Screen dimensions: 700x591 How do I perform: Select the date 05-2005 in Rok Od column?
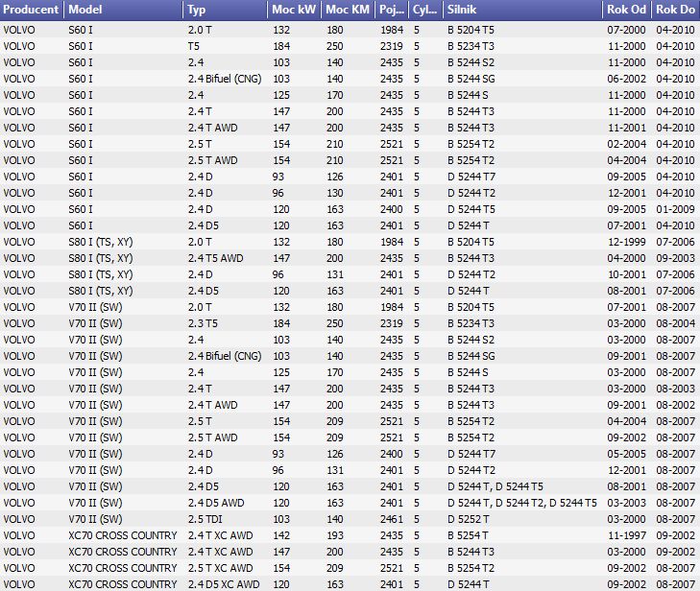[626, 454]
